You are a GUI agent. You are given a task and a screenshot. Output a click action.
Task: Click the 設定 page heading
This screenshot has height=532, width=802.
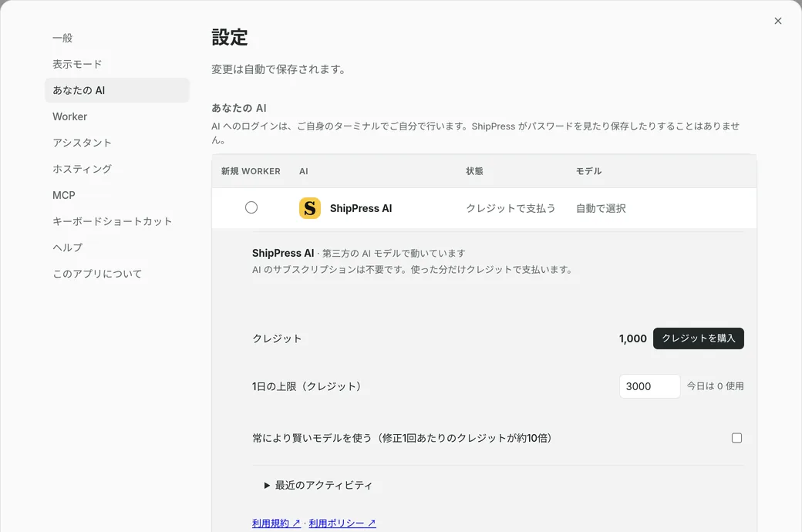click(x=230, y=37)
